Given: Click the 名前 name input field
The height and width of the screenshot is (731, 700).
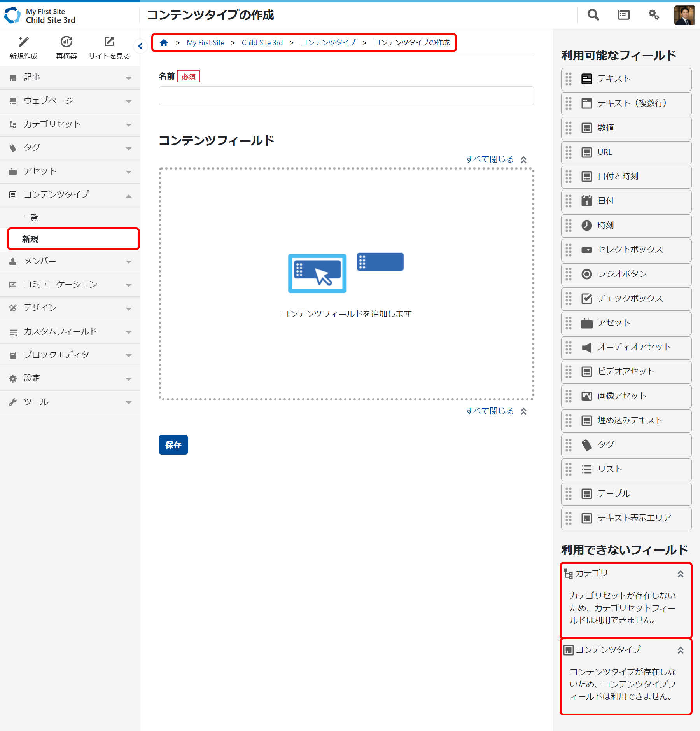Looking at the screenshot, I should pos(346,96).
